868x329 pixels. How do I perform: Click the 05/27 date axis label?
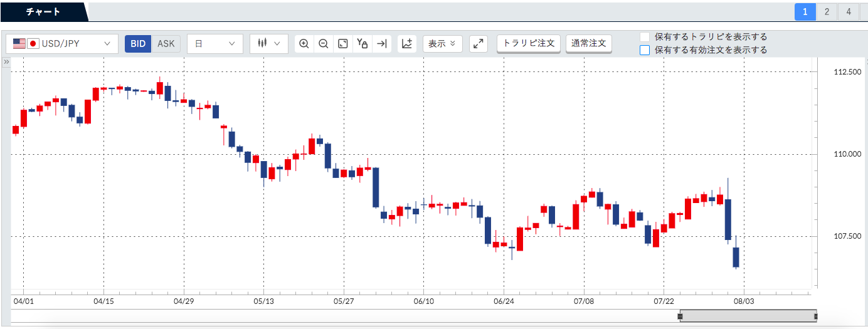pyautogui.click(x=344, y=301)
